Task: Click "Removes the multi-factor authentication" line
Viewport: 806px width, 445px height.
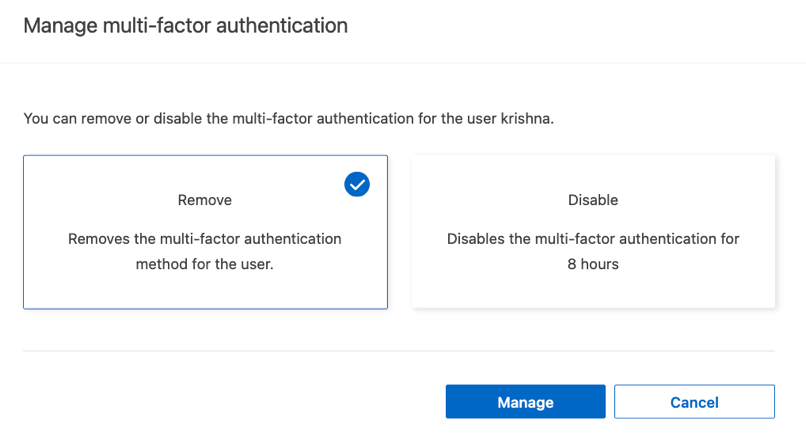Action: 205,239
